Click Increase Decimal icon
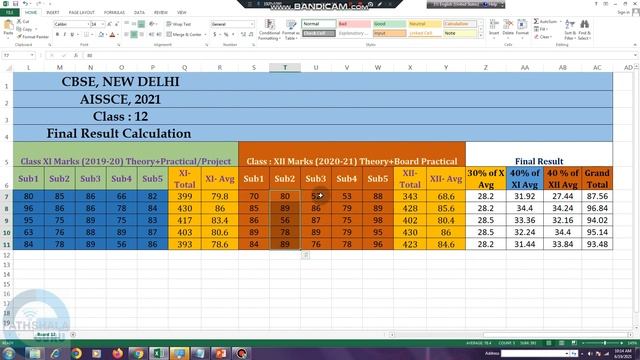 coord(243,35)
